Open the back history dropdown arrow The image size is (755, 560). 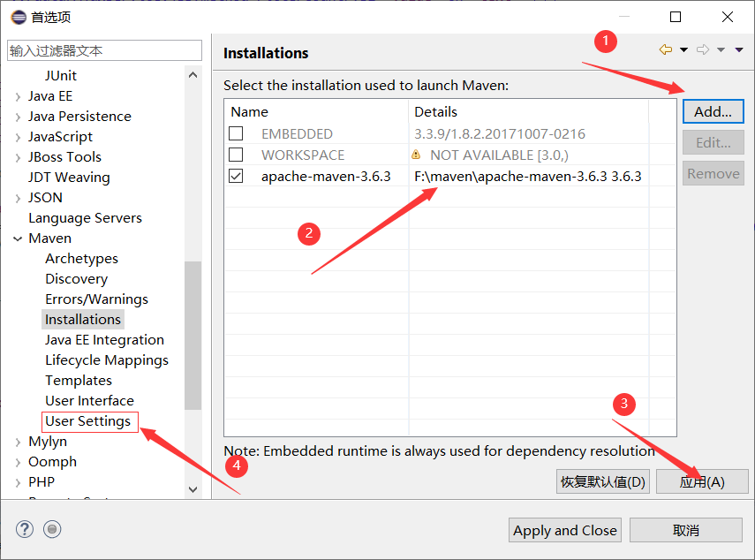pos(683,49)
